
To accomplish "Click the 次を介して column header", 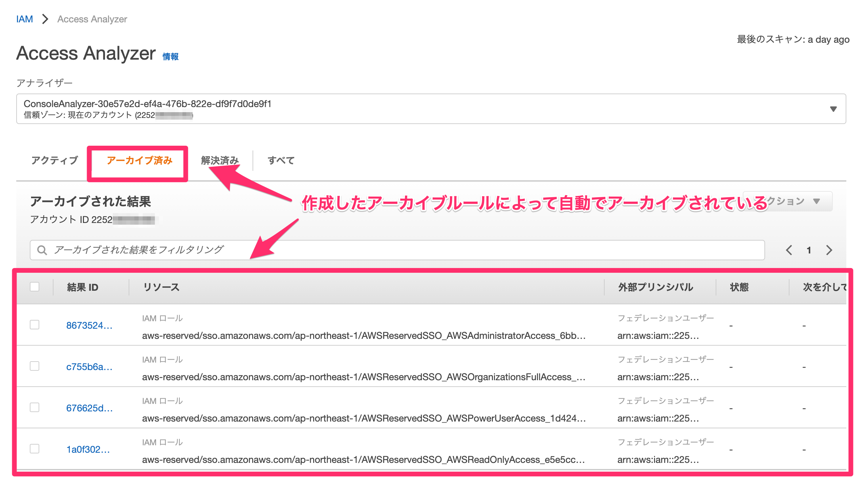I will [x=825, y=287].
